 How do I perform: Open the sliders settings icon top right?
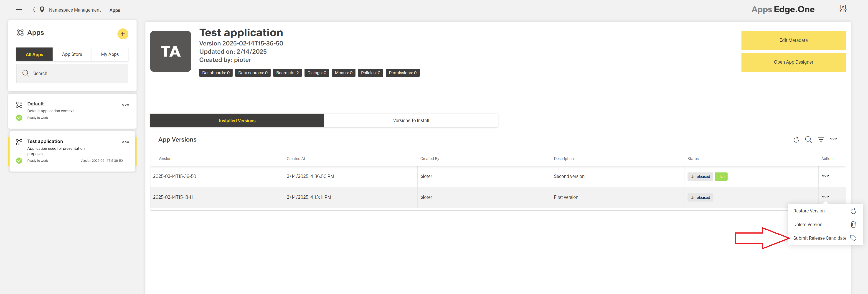(843, 9)
